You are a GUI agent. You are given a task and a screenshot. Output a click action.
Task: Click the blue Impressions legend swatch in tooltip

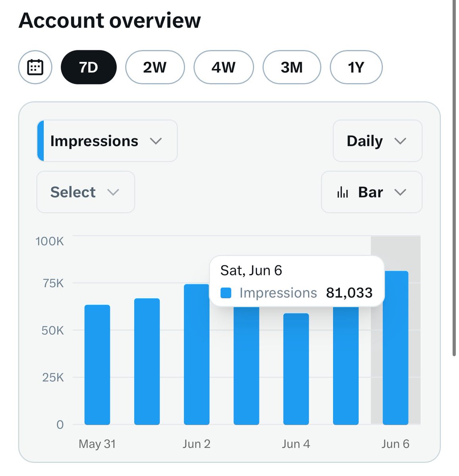(x=226, y=293)
